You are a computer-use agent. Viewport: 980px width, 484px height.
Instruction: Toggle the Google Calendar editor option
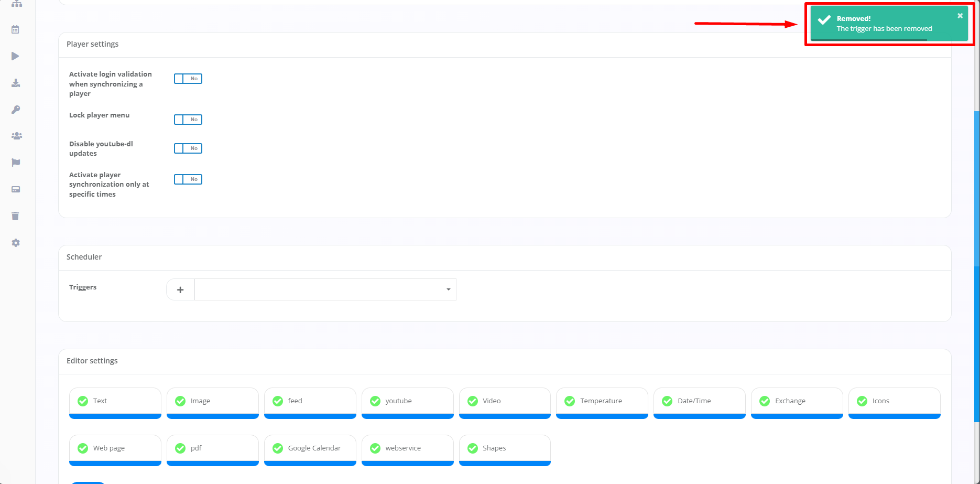pyautogui.click(x=278, y=448)
